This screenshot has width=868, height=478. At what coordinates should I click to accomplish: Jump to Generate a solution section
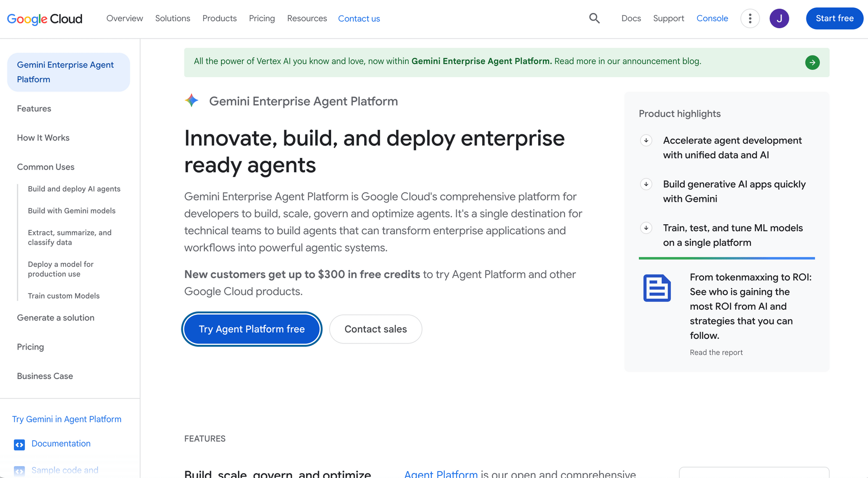pyautogui.click(x=56, y=318)
